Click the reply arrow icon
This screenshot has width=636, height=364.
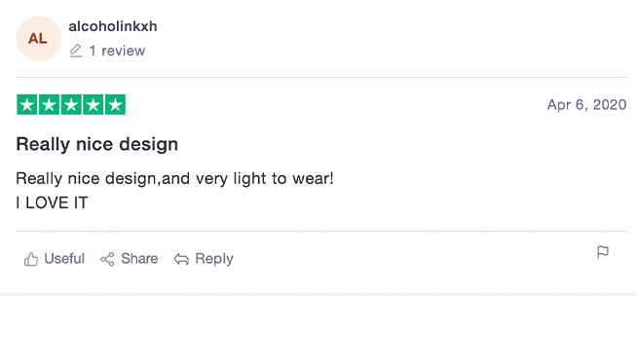(181, 260)
